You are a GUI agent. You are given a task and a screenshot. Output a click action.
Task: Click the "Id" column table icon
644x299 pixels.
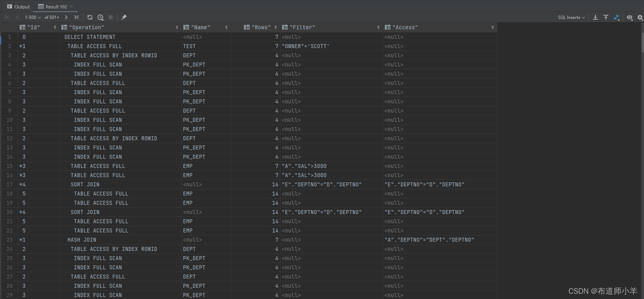click(x=22, y=27)
